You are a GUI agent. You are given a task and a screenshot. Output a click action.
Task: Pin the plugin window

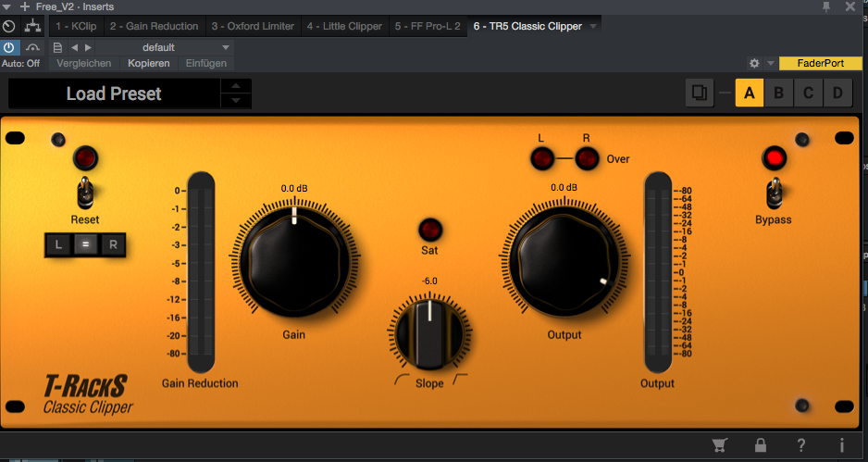click(826, 6)
